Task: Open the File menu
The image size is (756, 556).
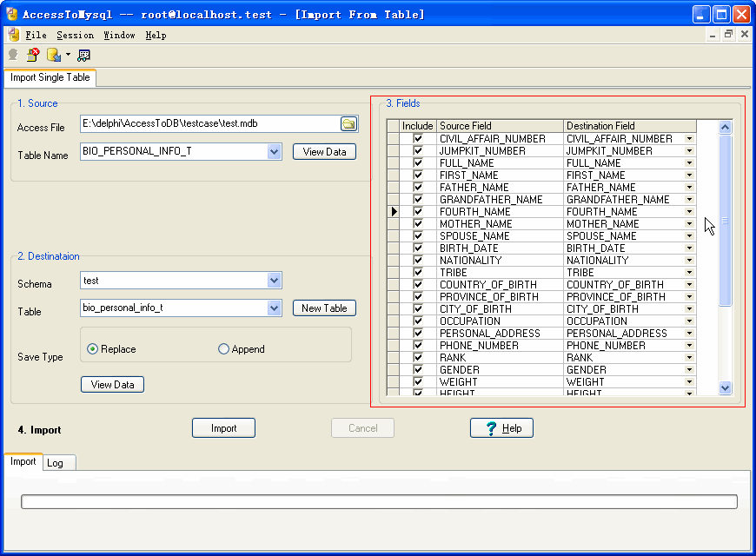Action: (x=36, y=36)
